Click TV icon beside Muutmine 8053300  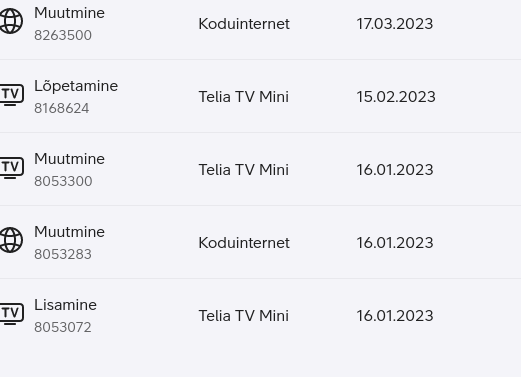(12, 168)
